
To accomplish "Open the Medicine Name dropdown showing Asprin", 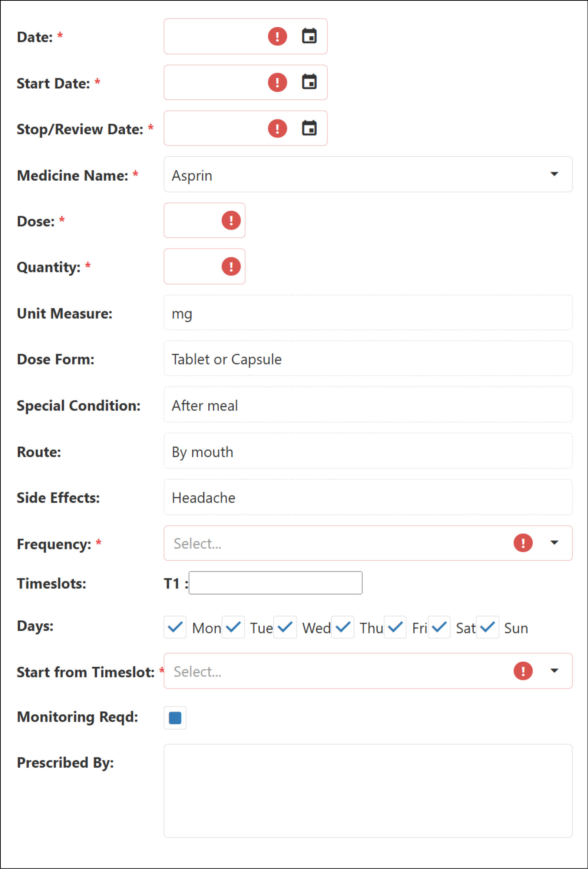I will point(554,174).
